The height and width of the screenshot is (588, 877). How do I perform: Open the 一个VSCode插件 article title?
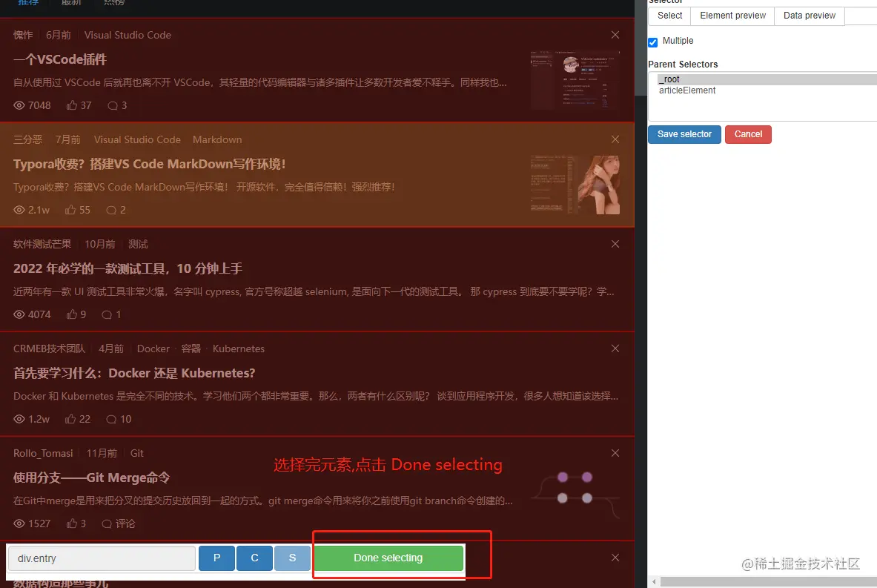coord(60,59)
